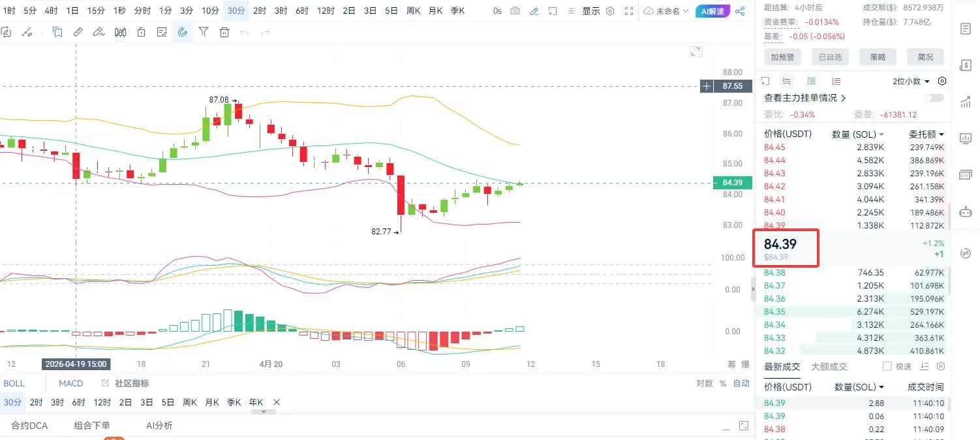Viewport: 980px width, 440px height.
Task: Show sell-only red order book icon
Action: (x=836, y=82)
